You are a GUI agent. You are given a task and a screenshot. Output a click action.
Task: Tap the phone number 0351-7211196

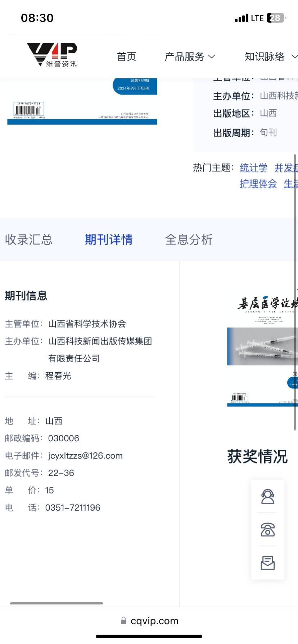coord(73,507)
